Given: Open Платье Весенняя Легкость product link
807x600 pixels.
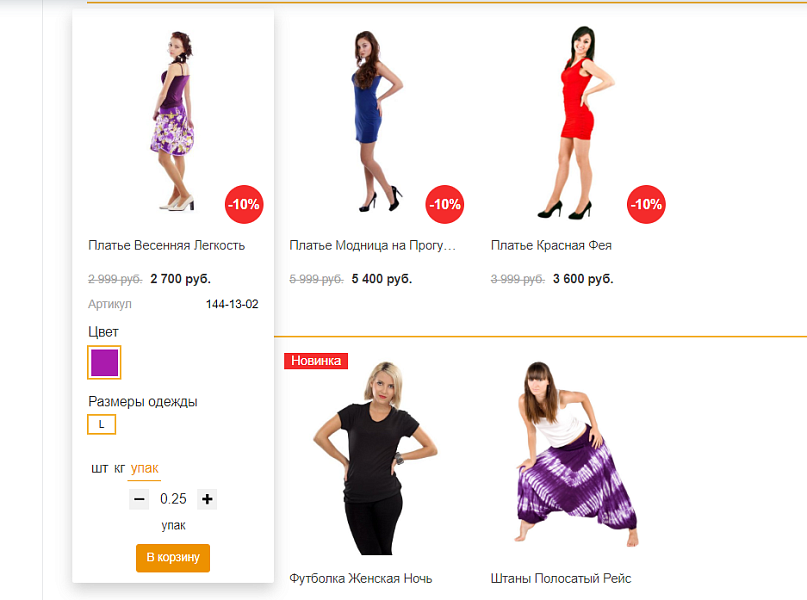Looking at the screenshot, I should 166,245.
